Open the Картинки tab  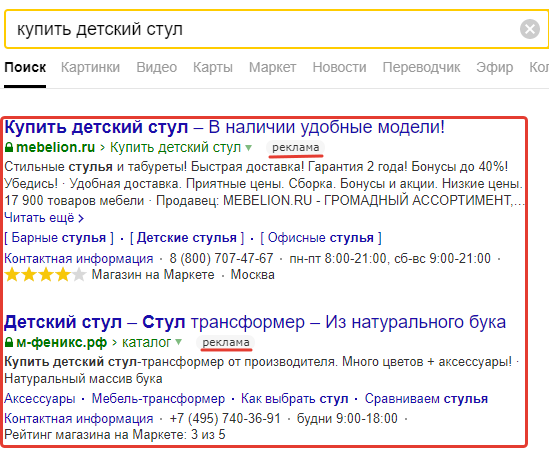click(90, 67)
